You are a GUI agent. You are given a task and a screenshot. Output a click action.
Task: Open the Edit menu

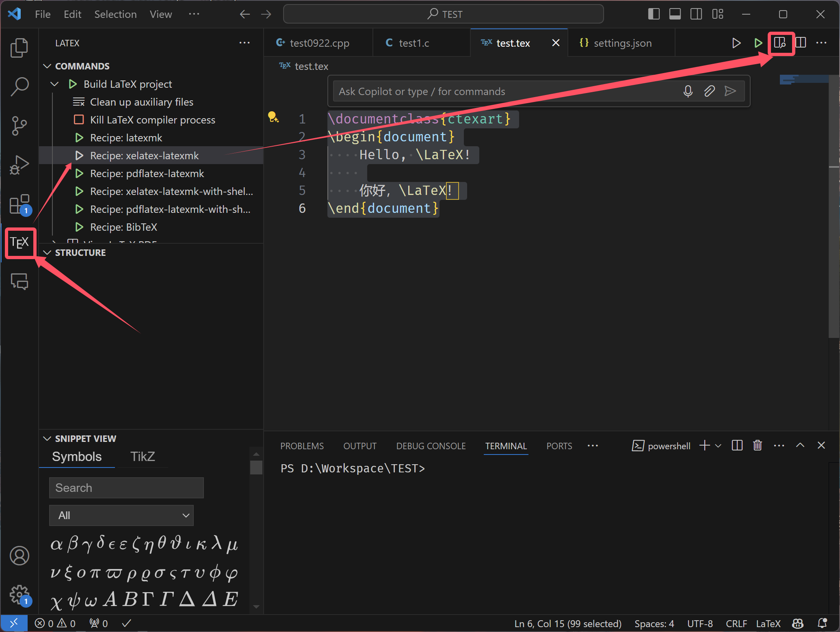coord(72,14)
